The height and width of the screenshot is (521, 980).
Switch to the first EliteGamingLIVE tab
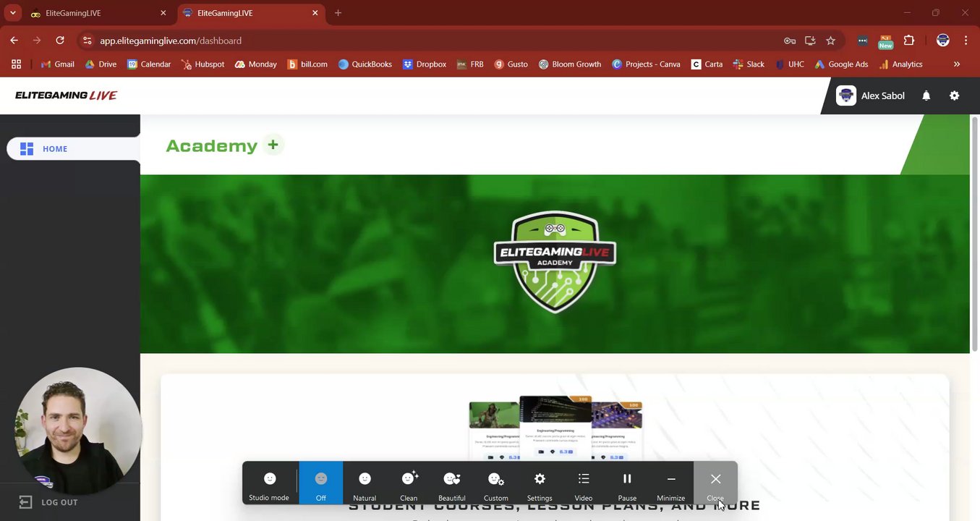pyautogui.click(x=98, y=13)
